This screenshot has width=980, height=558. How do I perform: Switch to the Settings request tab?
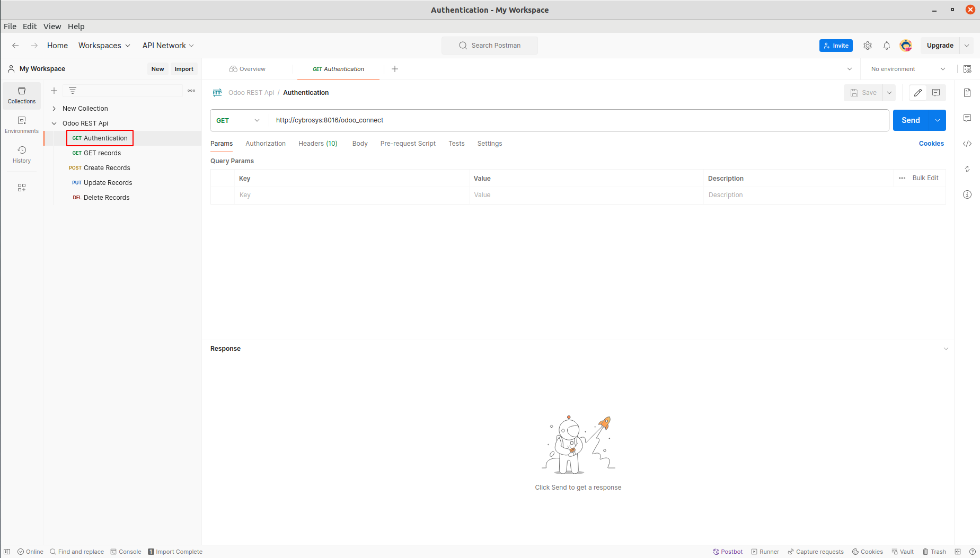point(490,144)
